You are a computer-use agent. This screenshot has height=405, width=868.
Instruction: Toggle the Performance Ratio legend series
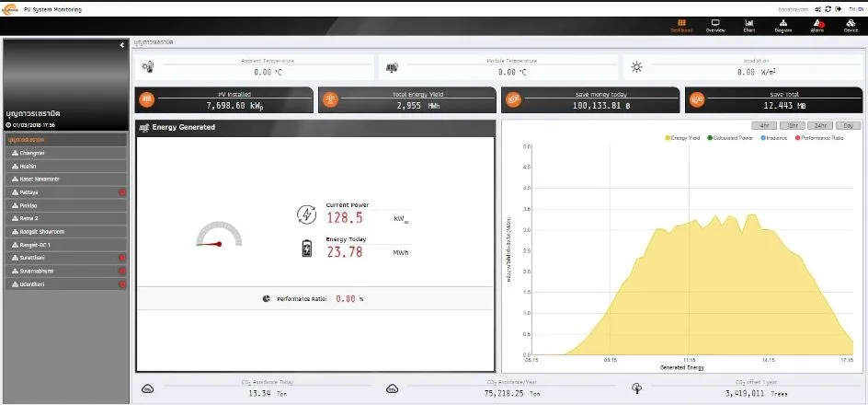pyautogui.click(x=819, y=138)
